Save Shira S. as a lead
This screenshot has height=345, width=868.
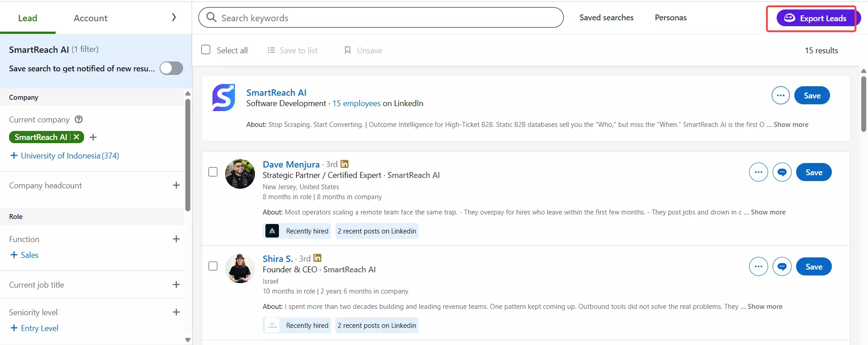click(x=814, y=266)
